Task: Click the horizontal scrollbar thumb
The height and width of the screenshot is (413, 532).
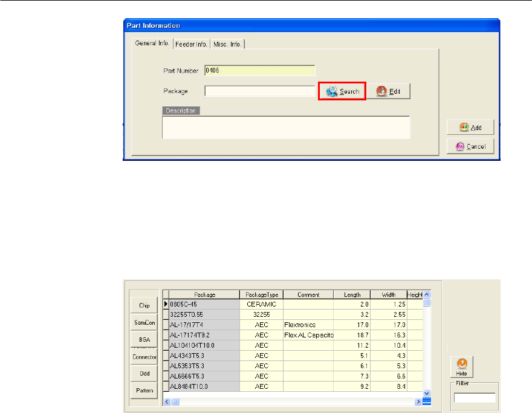Action: tap(175, 402)
